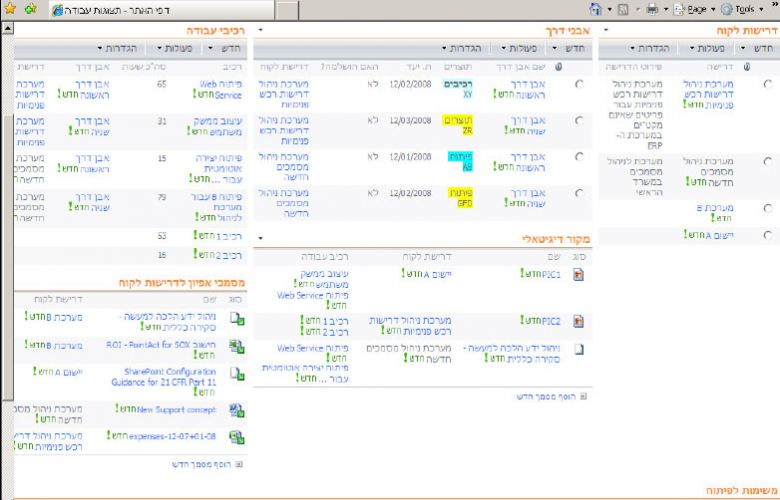Click the browser Home icon

click(x=595, y=9)
